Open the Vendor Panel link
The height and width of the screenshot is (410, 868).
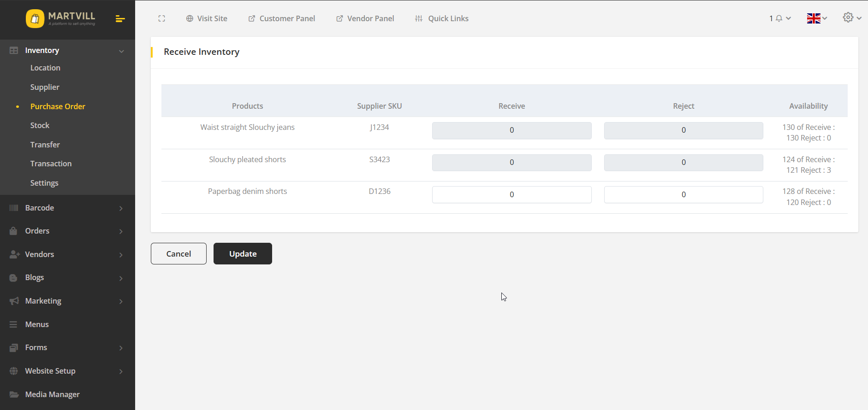pos(365,18)
